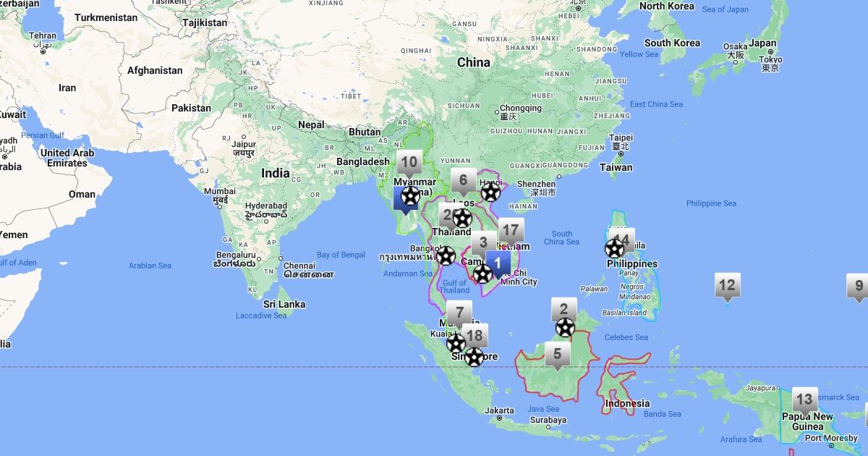Click the Shenzhen city label
Viewport: 868px width, 456px height.
536,188
